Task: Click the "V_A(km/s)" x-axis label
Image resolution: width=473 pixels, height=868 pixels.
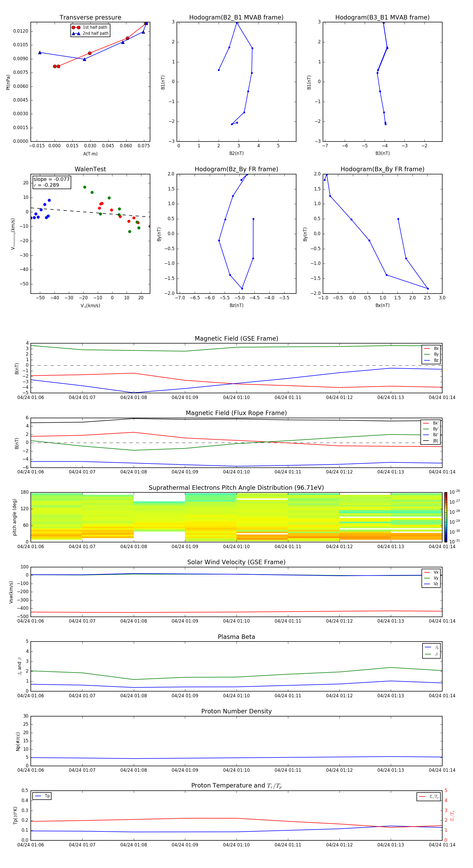Action: coord(90,306)
